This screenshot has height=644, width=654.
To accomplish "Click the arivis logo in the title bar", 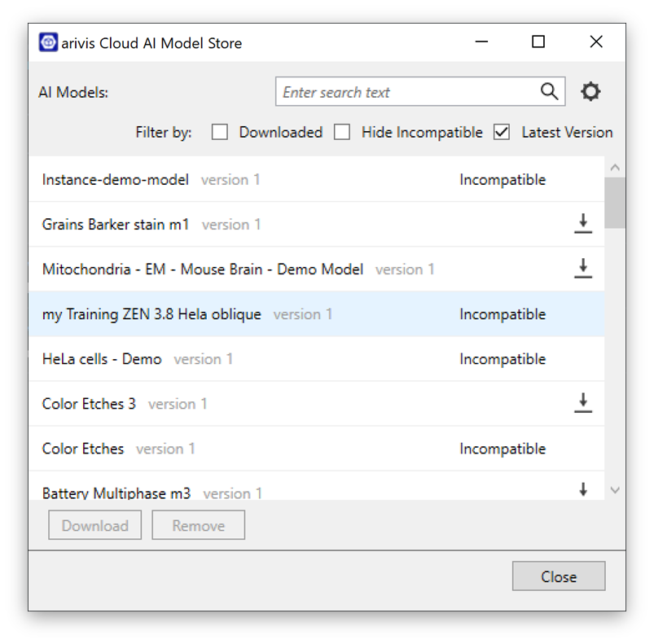I will coord(47,42).
